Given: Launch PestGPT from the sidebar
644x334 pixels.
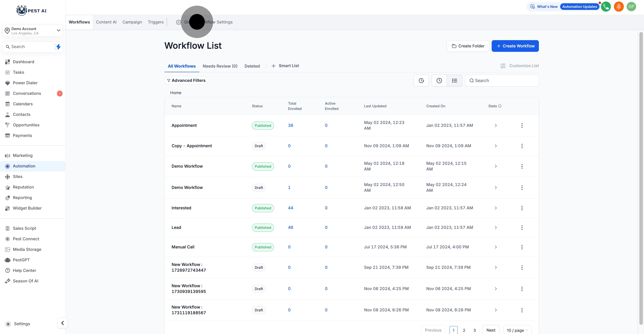Looking at the screenshot, I should pyautogui.click(x=21, y=260).
